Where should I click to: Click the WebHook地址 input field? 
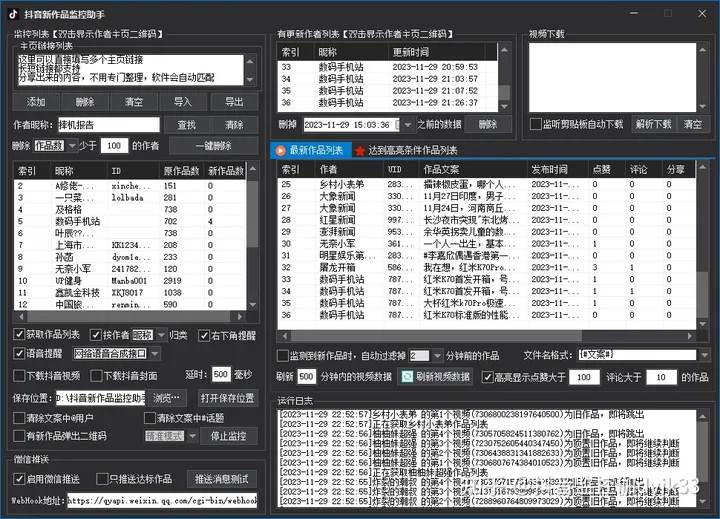pos(162,500)
